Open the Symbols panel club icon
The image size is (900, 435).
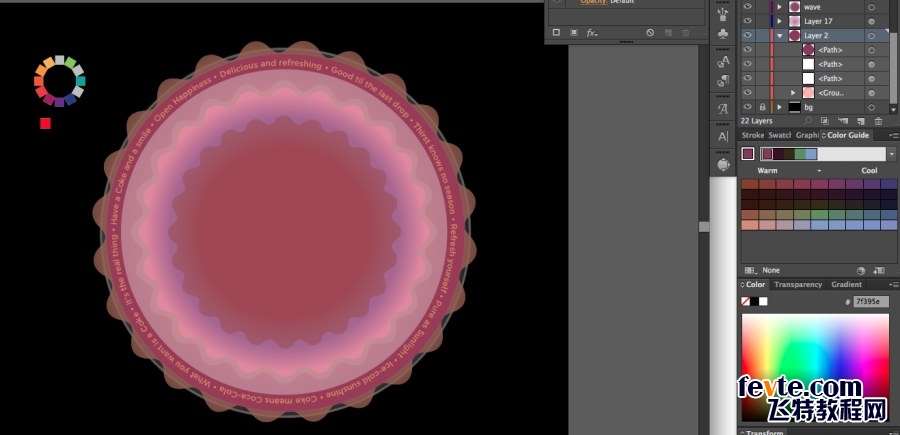pos(723,33)
